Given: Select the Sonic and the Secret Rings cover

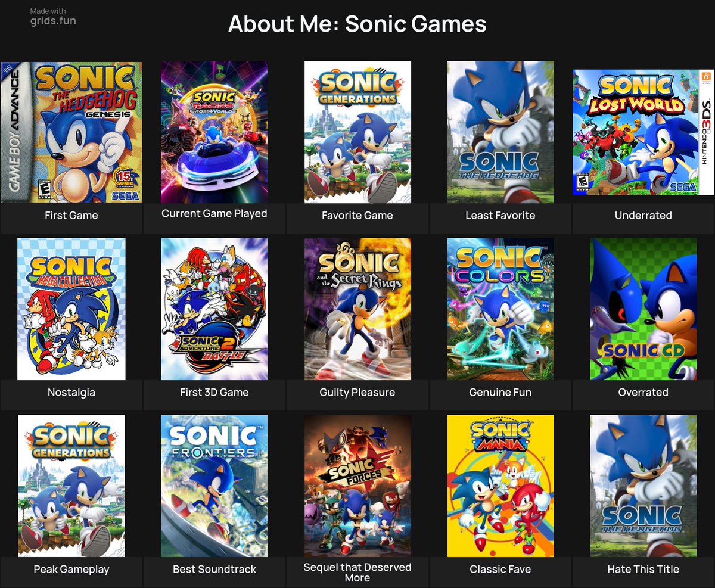Looking at the screenshot, I should point(357,309).
